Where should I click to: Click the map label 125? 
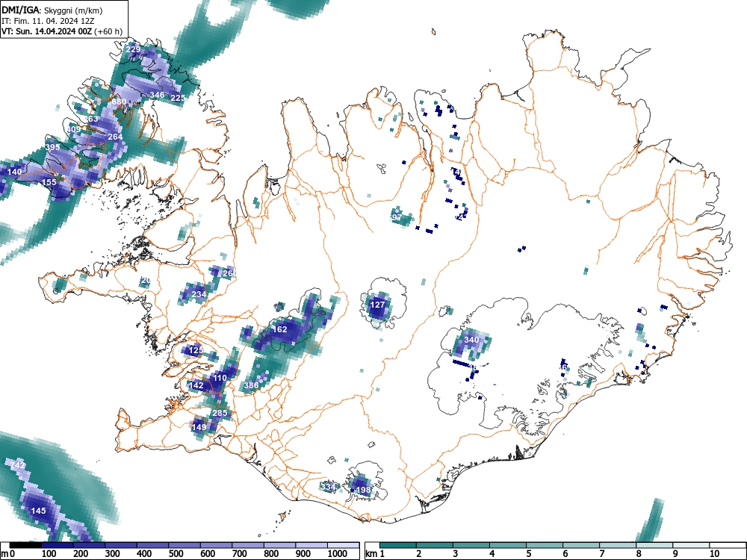pos(196,350)
